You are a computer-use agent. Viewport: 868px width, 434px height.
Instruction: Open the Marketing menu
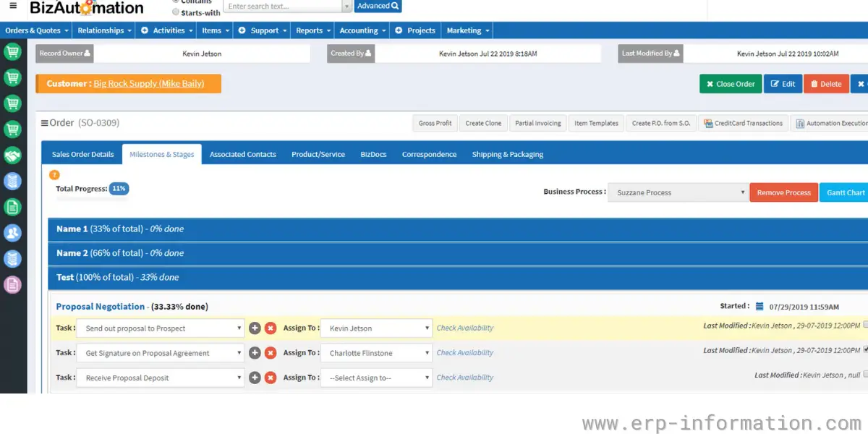click(x=468, y=30)
